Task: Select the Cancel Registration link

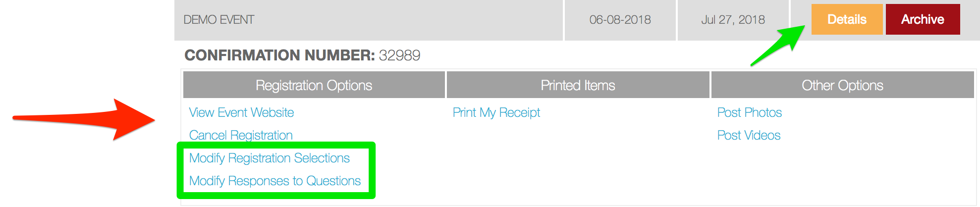Action: point(241,135)
